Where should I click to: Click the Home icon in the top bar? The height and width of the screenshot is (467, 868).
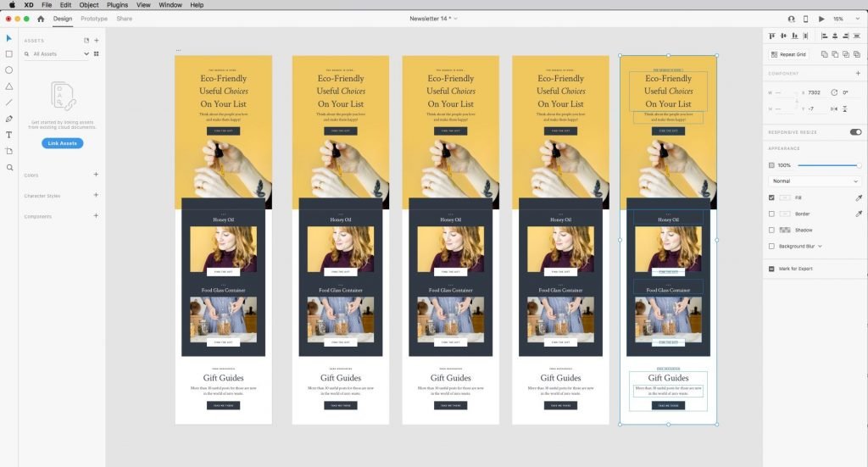41,19
